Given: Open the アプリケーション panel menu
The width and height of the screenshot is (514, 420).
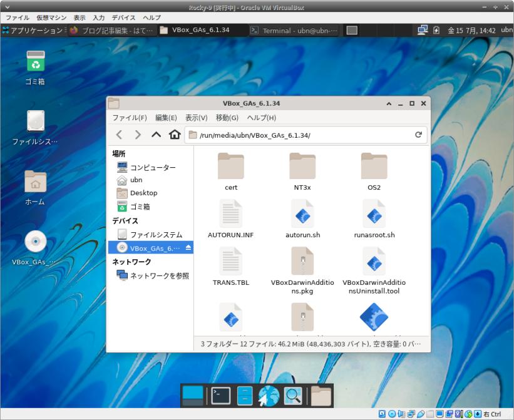Looking at the screenshot, I should 34,31.
